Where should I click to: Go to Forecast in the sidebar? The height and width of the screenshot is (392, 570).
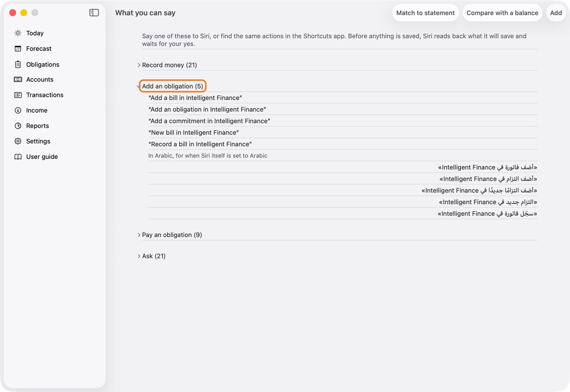tap(39, 49)
